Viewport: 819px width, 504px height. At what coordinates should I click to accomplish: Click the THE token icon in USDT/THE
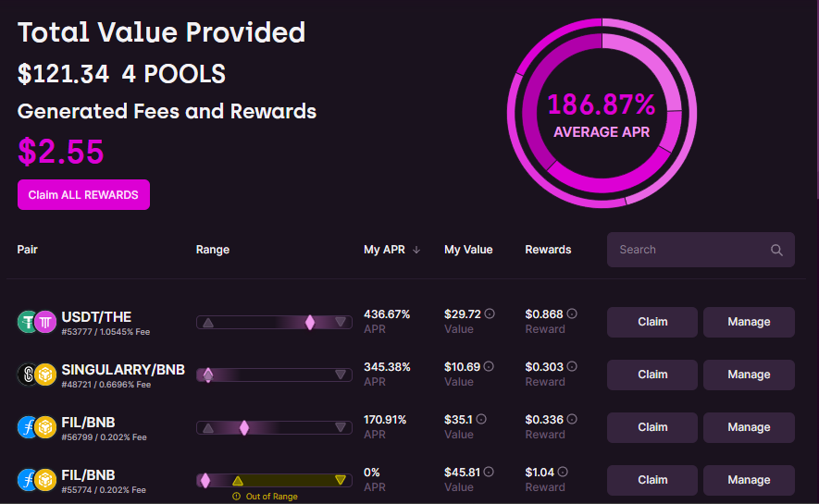click(45, 322)
